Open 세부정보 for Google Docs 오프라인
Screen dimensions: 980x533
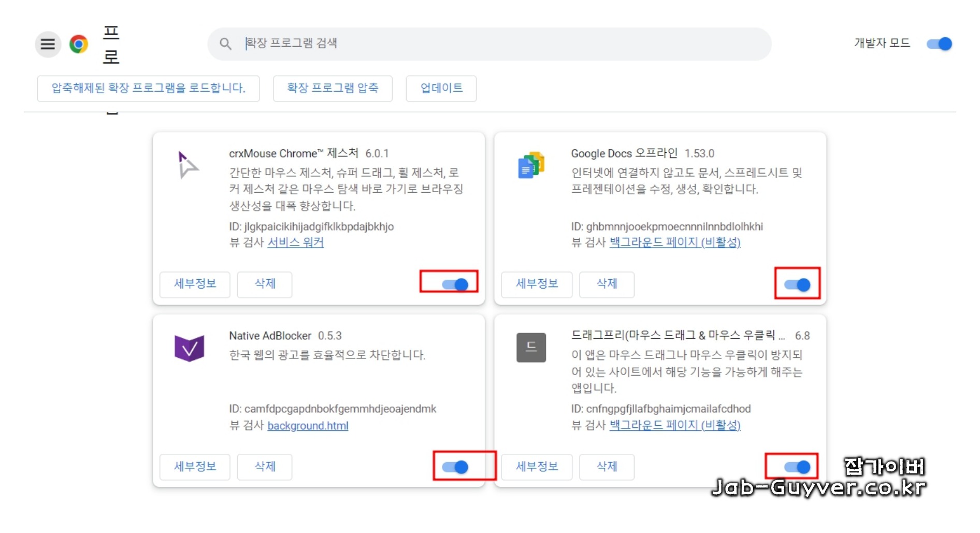(537, 284)
